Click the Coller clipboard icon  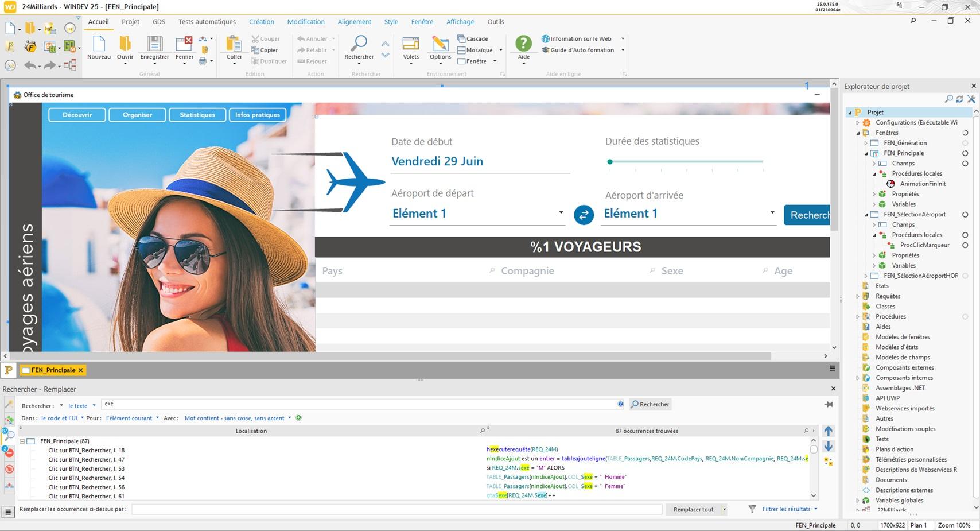pyautogui.click(x=234, y=44)
